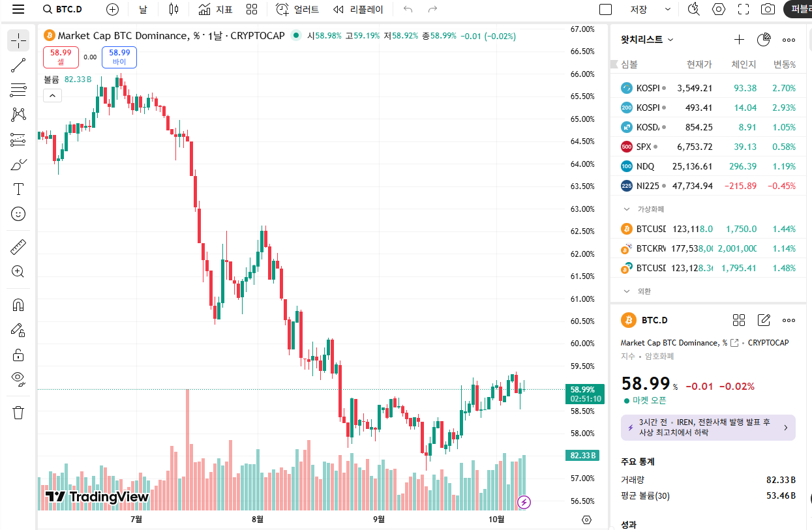Viewport: 812px width, 530px height.
Task: Select the Emoji sticker tool
Action: coord(18,214)
